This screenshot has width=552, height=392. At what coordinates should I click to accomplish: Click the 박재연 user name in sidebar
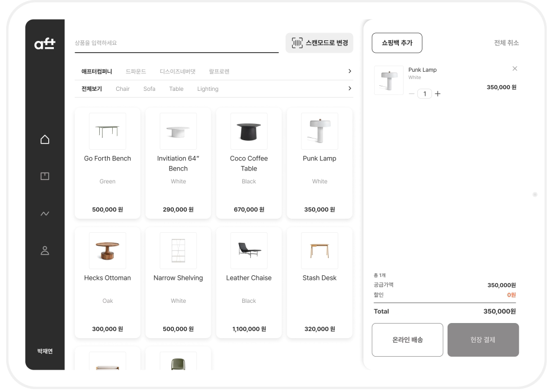click(45, 351)
